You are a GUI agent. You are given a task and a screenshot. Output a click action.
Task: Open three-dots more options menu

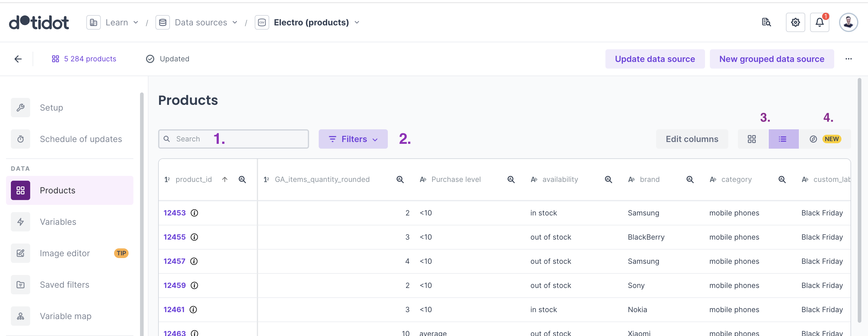(x=848, y=59)
